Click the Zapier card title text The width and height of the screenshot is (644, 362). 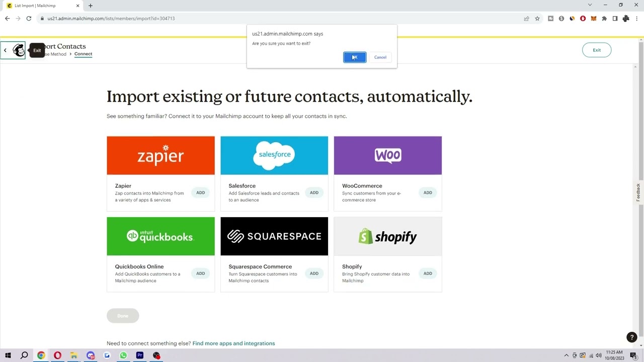tap(123, 186)
